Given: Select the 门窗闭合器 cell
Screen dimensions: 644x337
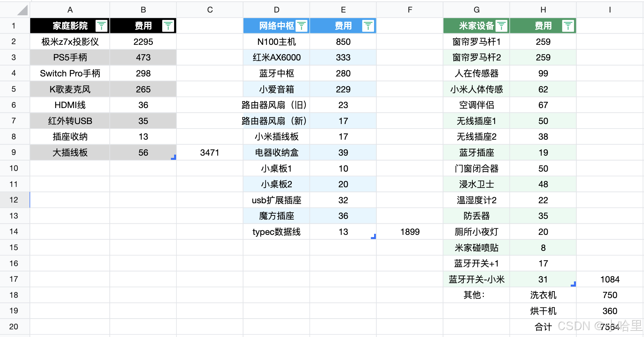Looking at the screenshot, I should pos(477,168).
